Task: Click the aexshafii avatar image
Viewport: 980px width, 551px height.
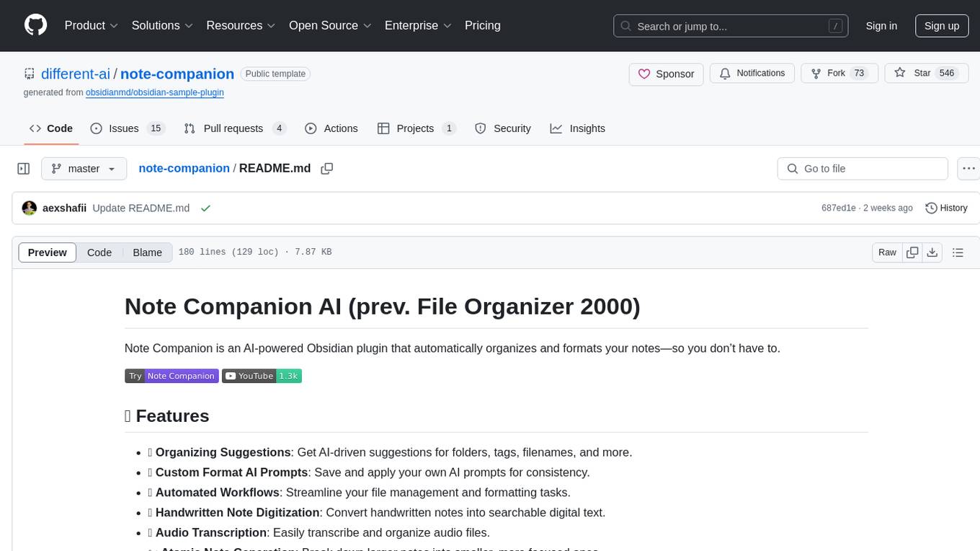Action: pyautogui.click(x=30, y=208)
